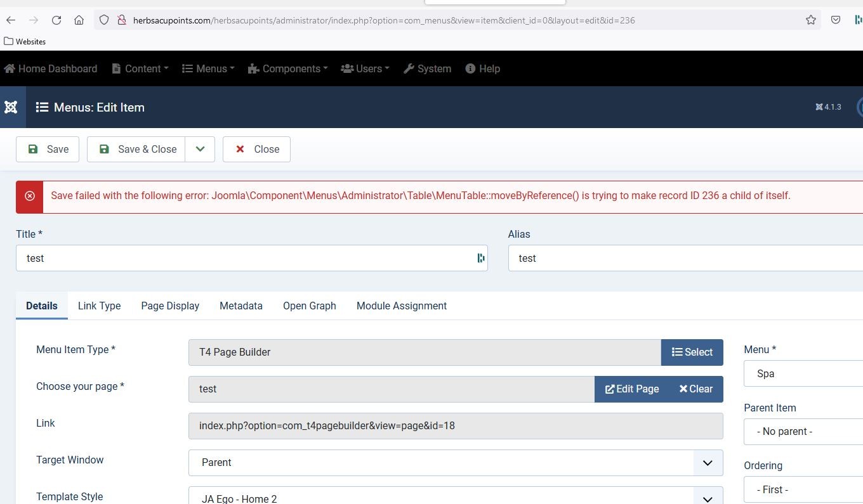Expand the Save & Close dropdown arrow
This screenshot has width=863, height=504.
[200, 149]
